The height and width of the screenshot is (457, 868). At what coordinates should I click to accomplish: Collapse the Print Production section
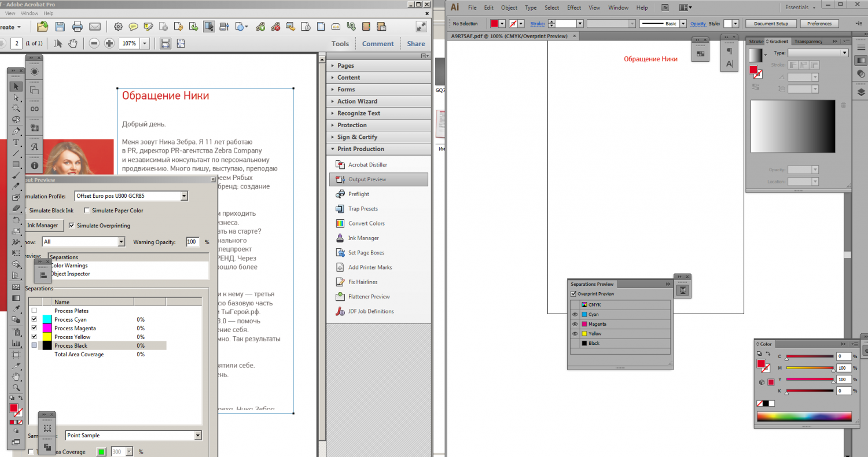coord(379,149)
